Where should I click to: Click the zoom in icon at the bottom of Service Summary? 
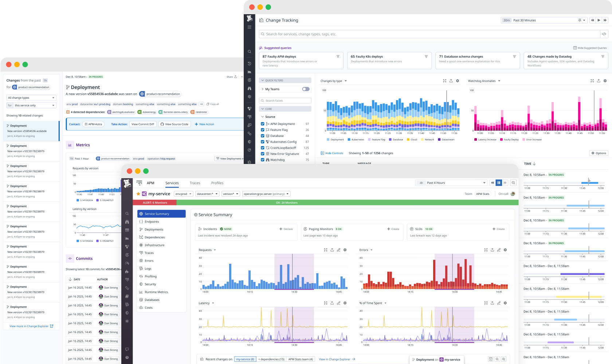pyautogui.click(x=504, y=359)
